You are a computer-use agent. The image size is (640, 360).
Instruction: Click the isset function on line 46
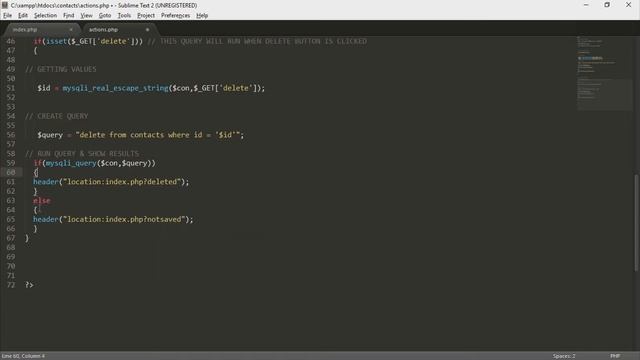pos(56,41)
